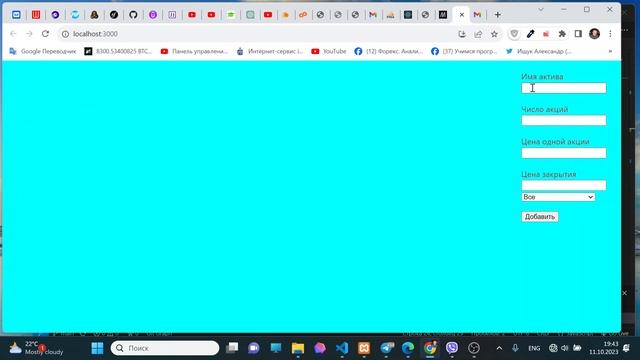The image size is (640, 360).
Task: Open the (37) Учимся прогр bookmark
Action: [464, 51]
